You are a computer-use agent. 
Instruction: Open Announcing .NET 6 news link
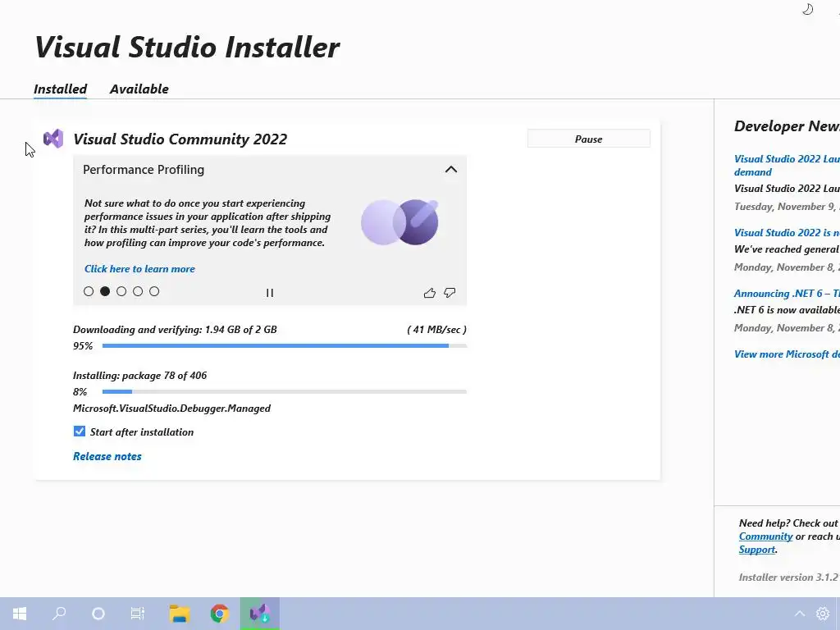point(787,294)
